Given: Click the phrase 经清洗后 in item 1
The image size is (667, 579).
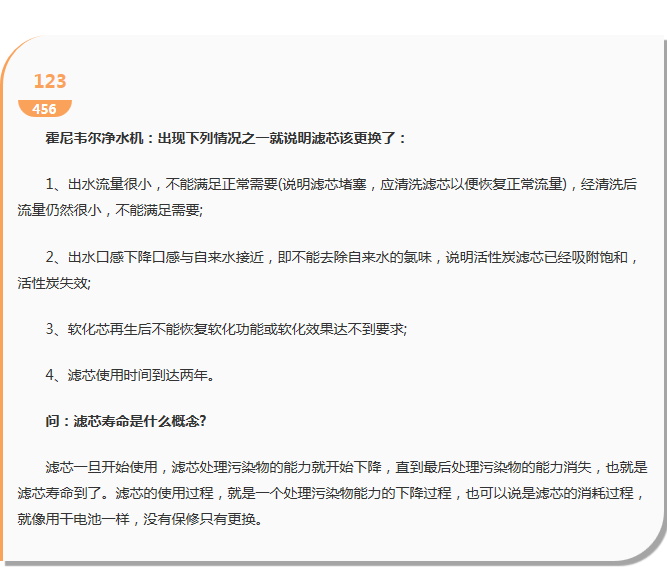Looking at the screenshot, I should point(609,184).
